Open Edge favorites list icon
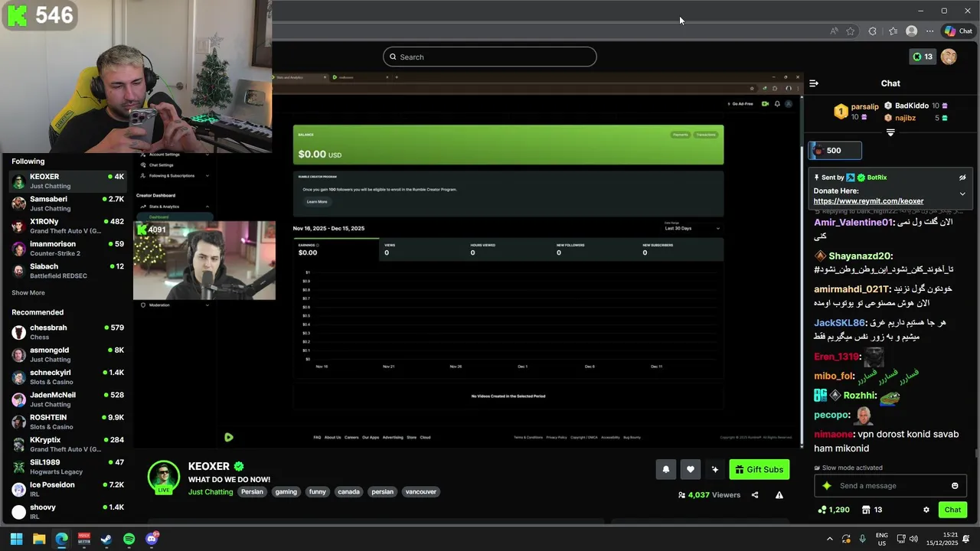980x551 pixels. point(893,31)
